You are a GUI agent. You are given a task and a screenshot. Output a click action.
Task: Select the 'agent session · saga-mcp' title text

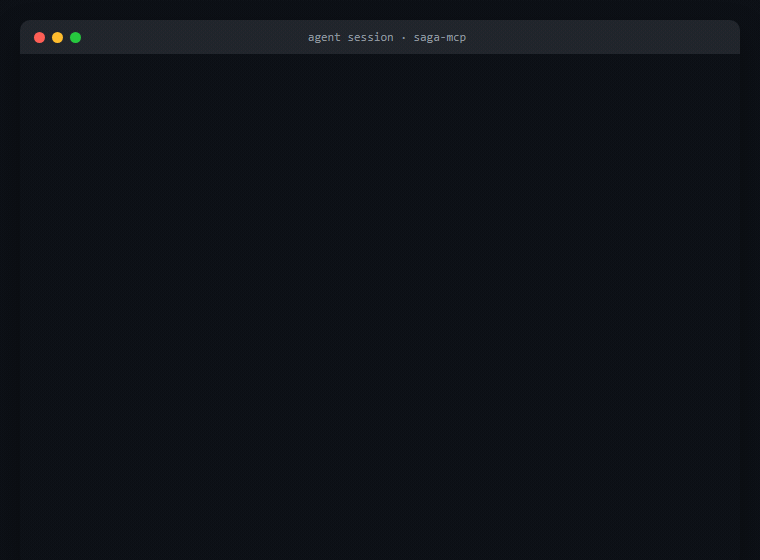[387, 37]
